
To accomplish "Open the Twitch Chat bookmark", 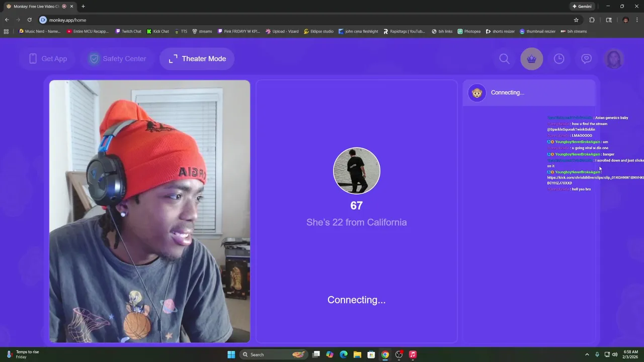I will 128,31.
